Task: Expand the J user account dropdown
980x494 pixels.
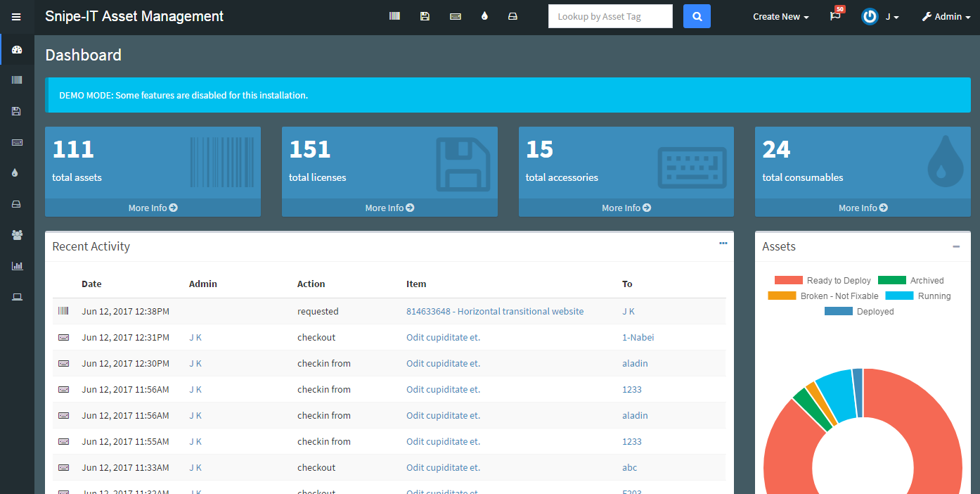Action: tap(892, 16)
